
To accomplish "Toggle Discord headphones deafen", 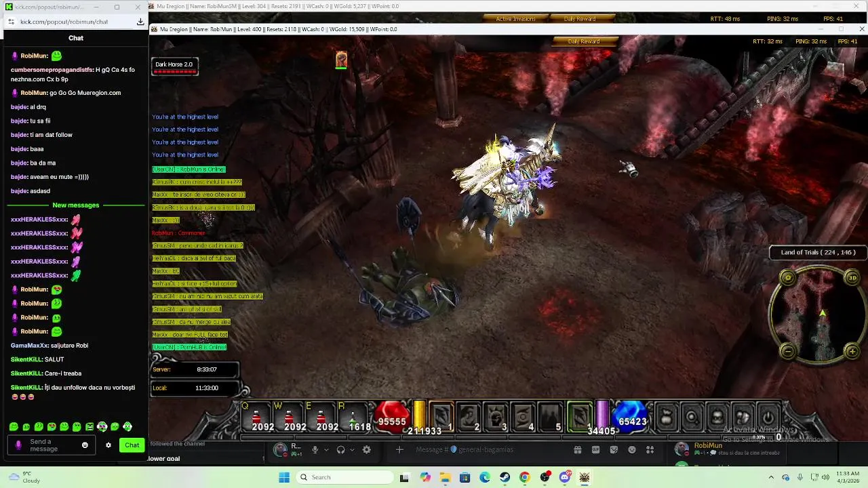I will 341,449.
